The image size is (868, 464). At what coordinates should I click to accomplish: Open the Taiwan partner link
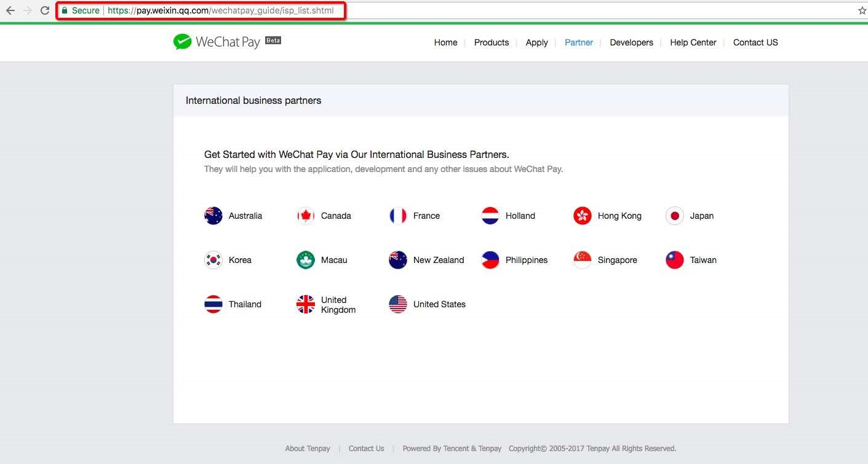703,260
